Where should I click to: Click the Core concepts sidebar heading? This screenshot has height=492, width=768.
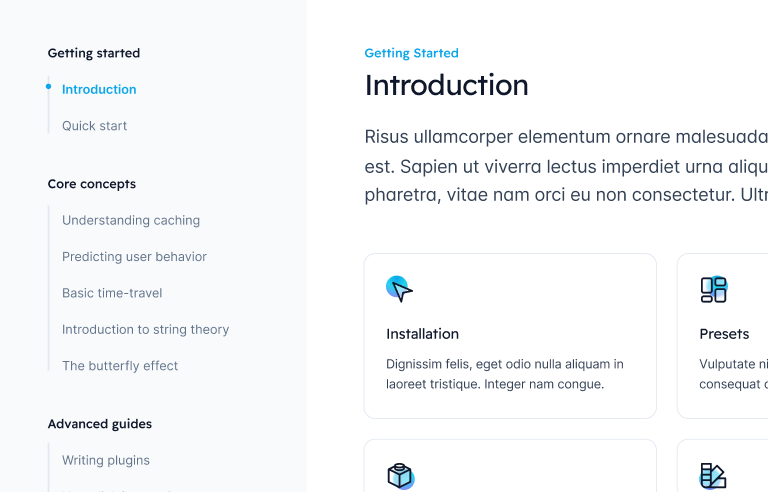click(x=92, y=184)
